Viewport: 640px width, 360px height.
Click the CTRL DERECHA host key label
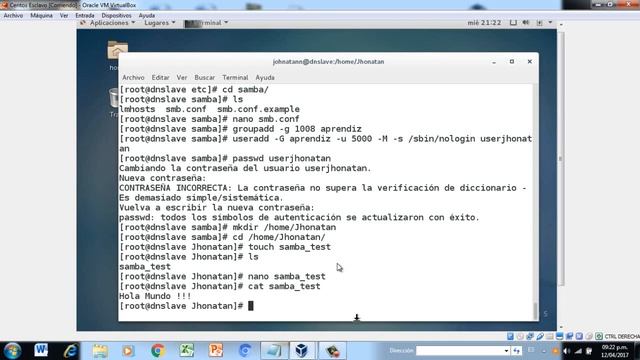click(622, 336)
